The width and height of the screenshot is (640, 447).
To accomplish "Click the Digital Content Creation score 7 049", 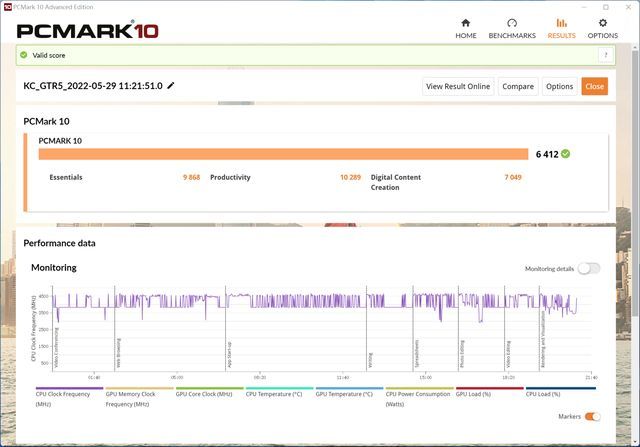I will tap(513, 177).
